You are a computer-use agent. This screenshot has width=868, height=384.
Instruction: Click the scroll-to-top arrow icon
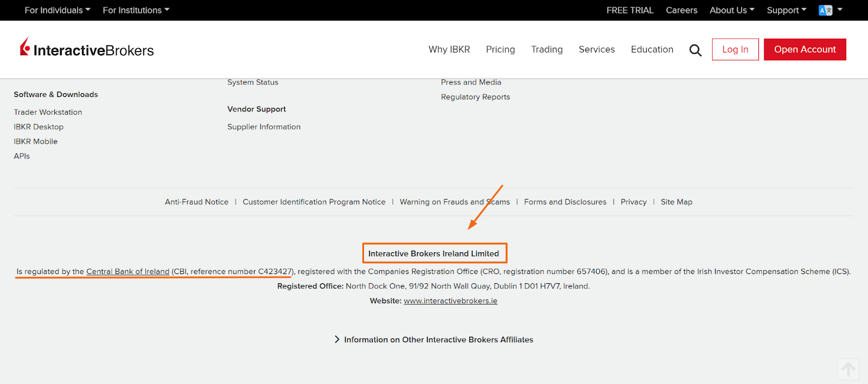tap(848, 369)
